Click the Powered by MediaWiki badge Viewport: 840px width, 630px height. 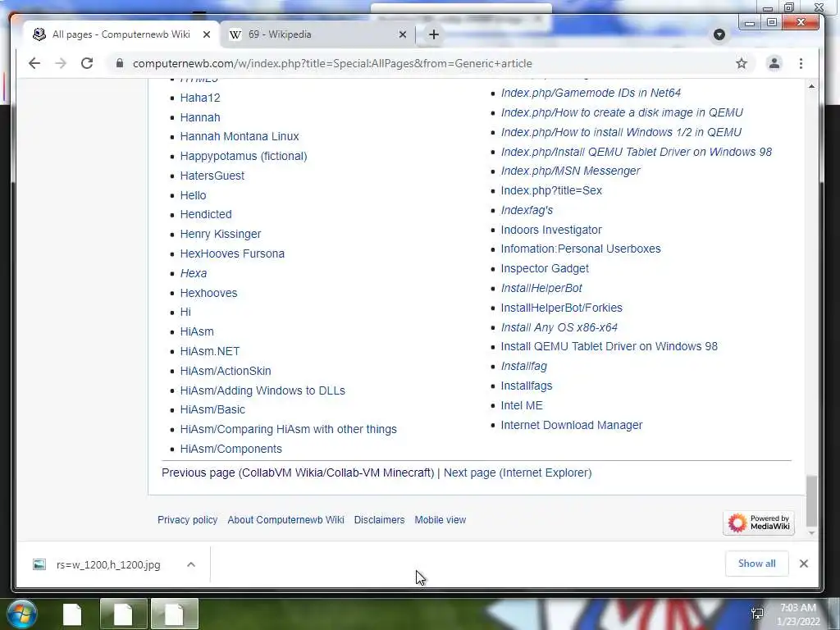coord(759,523)
